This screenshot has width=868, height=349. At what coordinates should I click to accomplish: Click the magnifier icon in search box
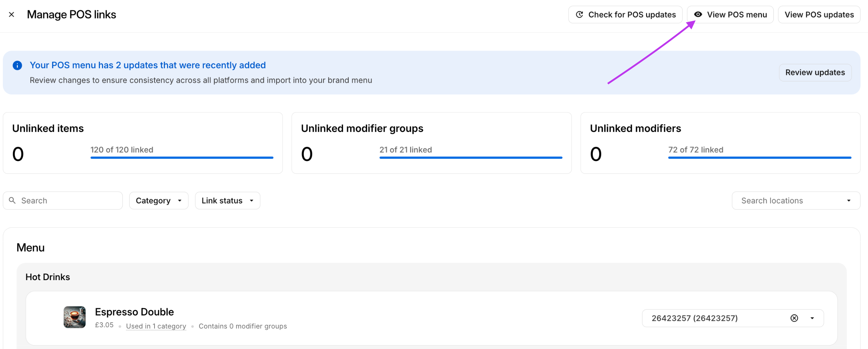12,201
